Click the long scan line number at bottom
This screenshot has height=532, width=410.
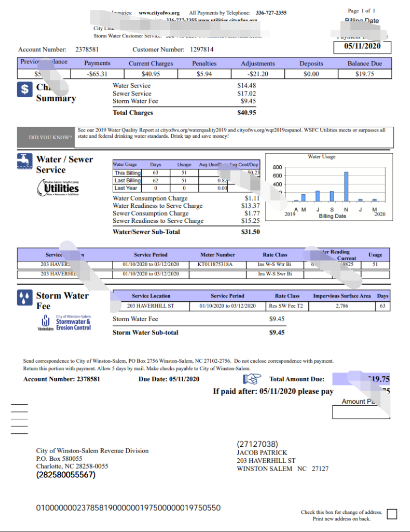(128, 508)
